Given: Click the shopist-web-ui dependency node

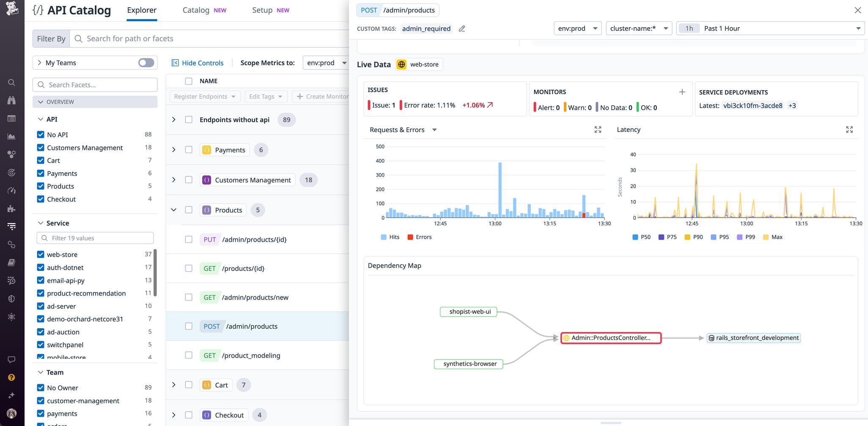Looking at the screenshot, I should click(469, 312).
